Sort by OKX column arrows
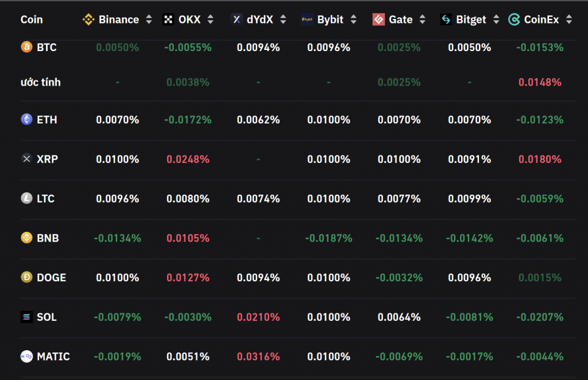 point(210,20)
